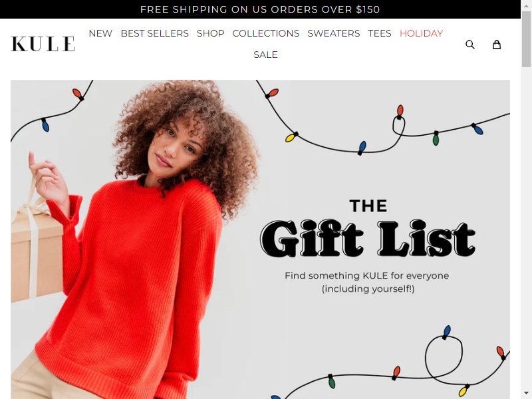Click the Find something KULE tagline
Screen dimensions: 532x399
[x=367, y=282]
